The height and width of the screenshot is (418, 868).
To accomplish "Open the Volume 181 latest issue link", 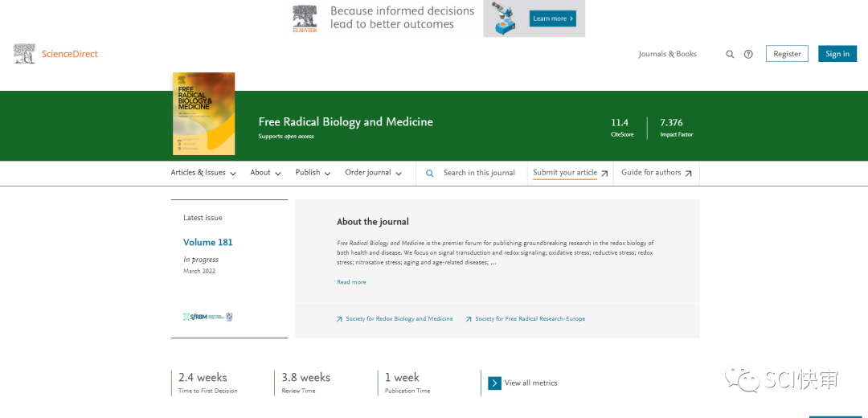I will [x=207, y=242].
